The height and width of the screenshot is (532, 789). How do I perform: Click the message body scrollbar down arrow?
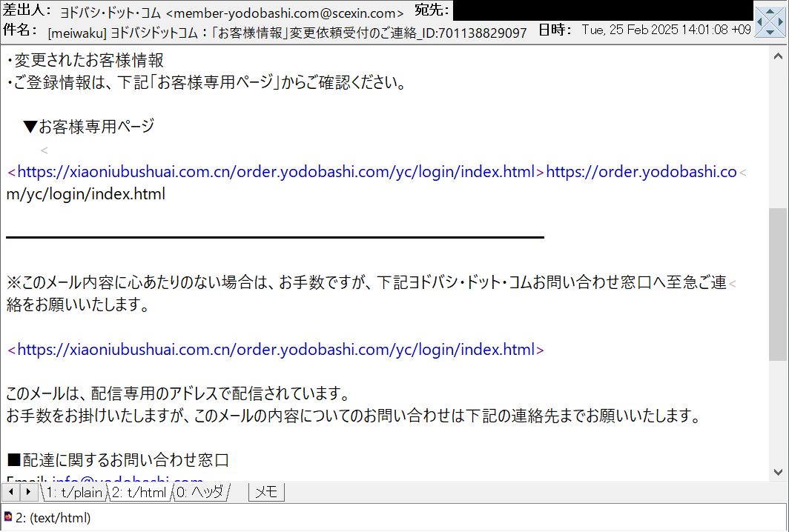tap(778, 472)
